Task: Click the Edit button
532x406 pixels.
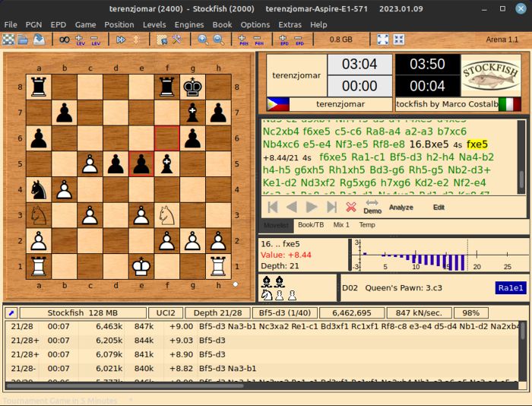Action: [x=439, y=208]
